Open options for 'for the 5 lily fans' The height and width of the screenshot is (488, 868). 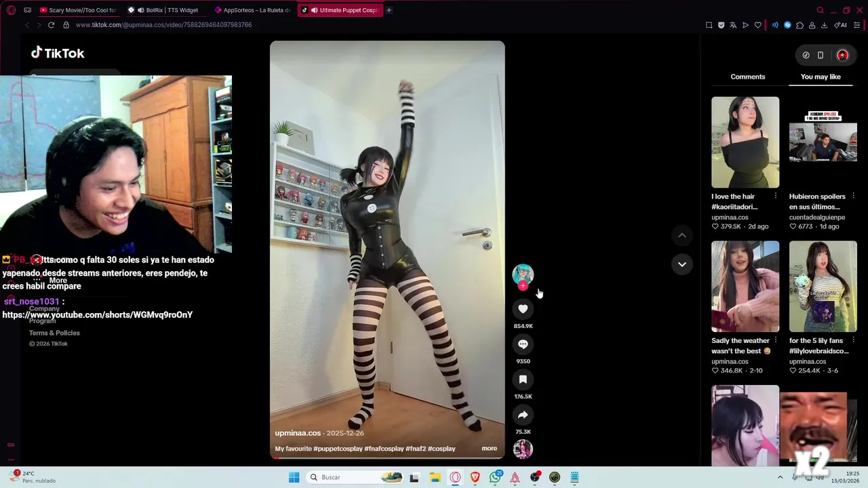(852, 340)
